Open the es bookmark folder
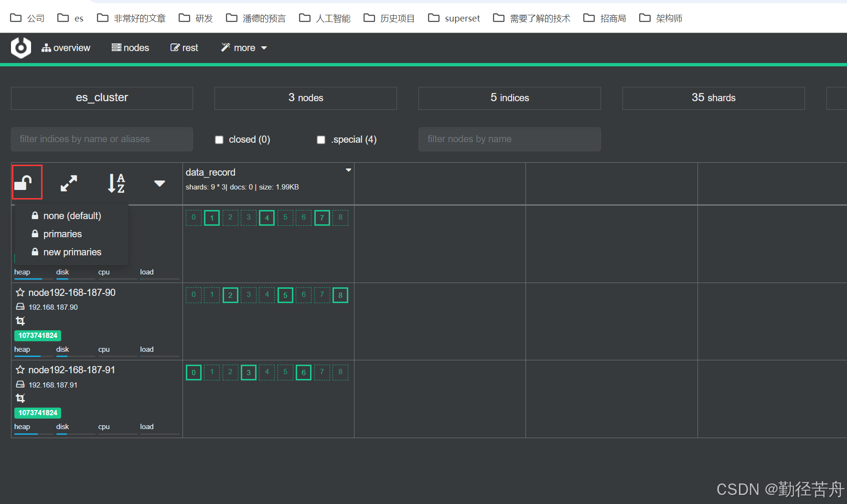 click(x=70, y=18)
